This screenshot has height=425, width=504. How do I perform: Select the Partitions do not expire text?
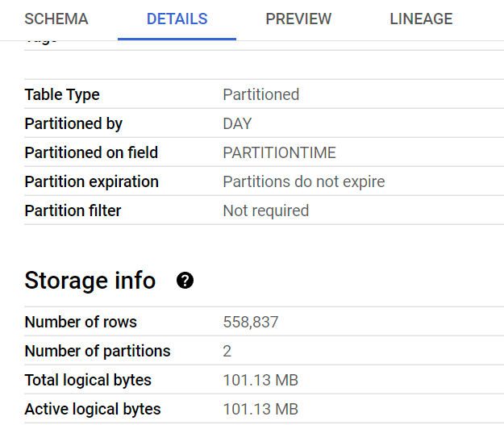tap(303, 181)
